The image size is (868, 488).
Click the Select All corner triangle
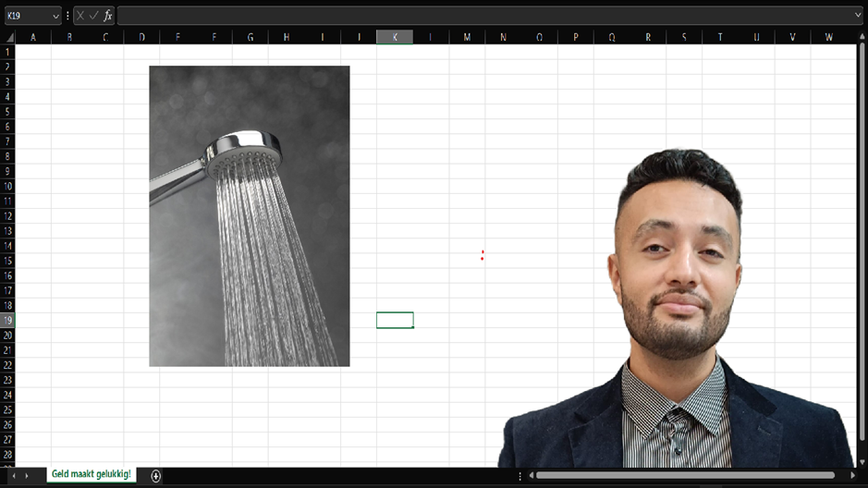point(8,37)
